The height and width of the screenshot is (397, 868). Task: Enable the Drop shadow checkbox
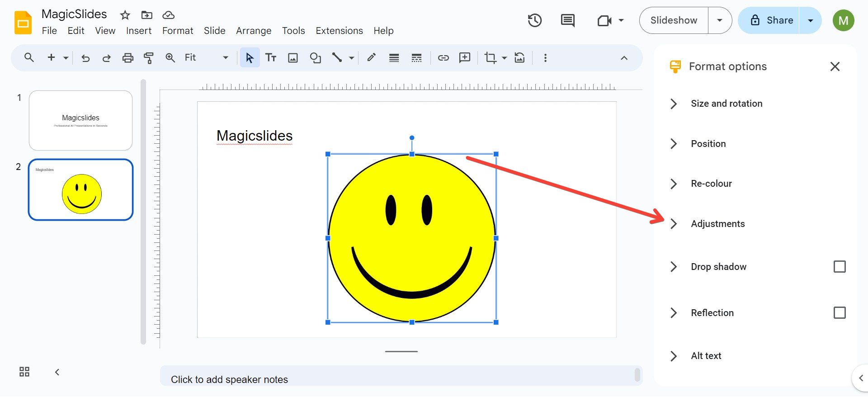click(x=839, y=267)
